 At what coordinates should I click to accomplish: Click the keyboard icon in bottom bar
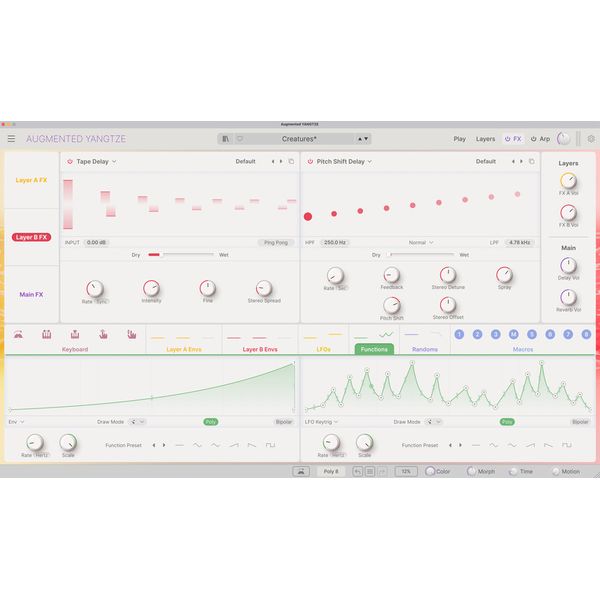pos(301,472)
